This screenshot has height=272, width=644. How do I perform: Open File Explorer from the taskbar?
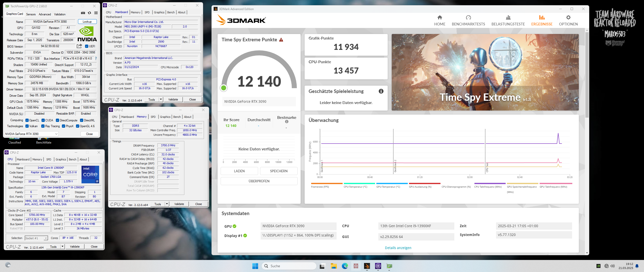(334, 266)
